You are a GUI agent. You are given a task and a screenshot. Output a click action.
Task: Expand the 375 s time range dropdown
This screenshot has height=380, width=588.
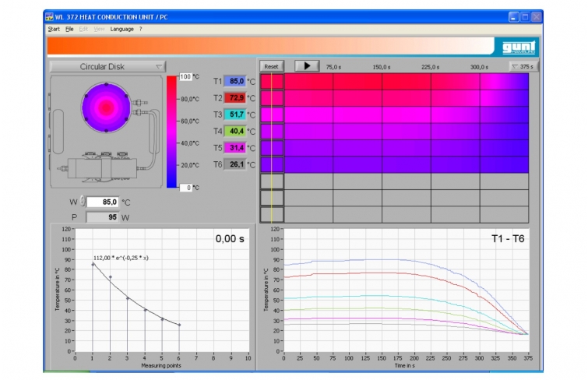(522, 66)
